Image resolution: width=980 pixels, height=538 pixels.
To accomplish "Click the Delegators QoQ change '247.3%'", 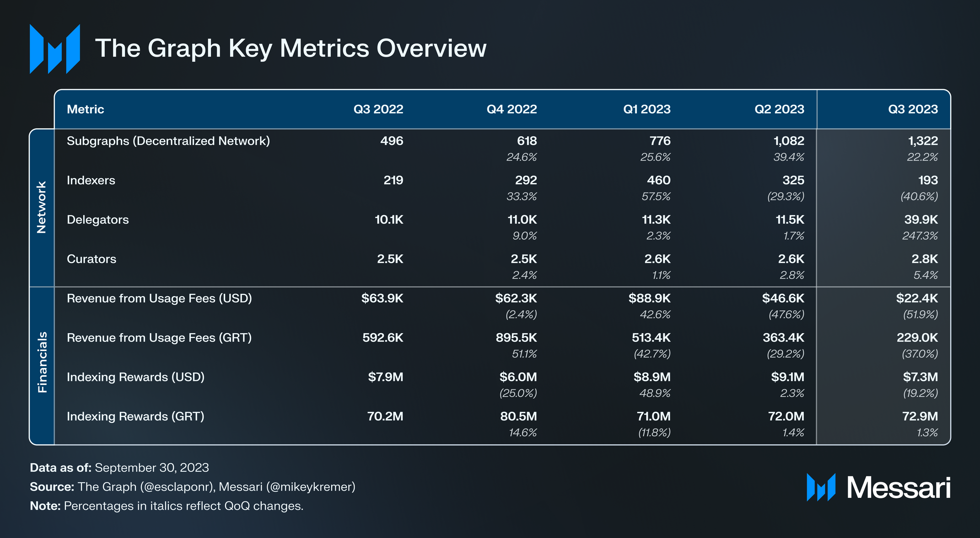I will tap(920, 236).
